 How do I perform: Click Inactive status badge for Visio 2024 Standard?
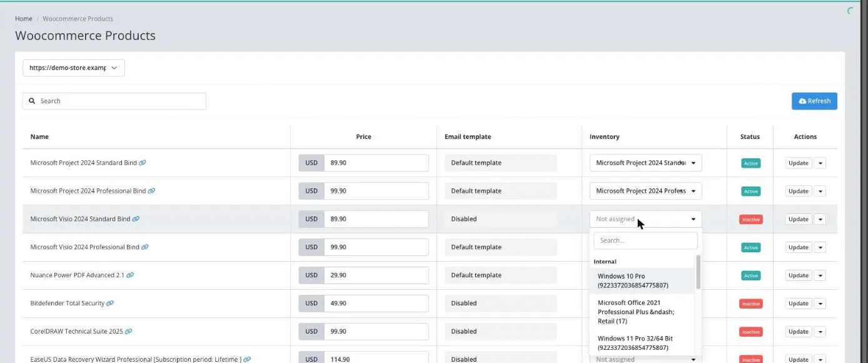point(750,220)
